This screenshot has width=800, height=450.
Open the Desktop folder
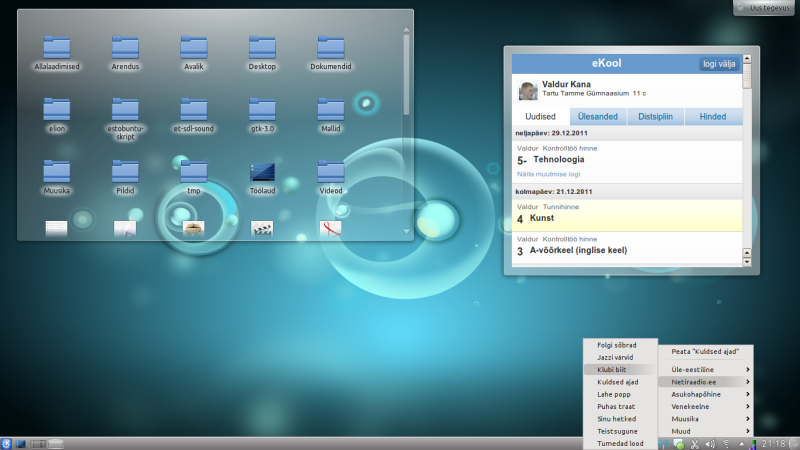click(x=262, y=52)
